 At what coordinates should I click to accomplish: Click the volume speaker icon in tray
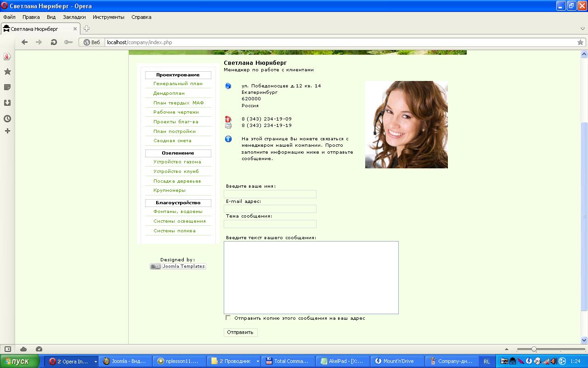(x=554, y=362)
